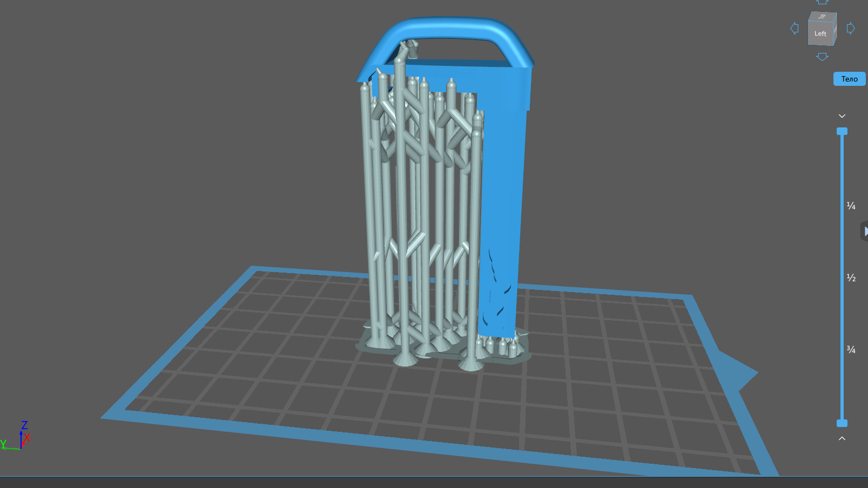
Task: Jump to the ½ mark on the slider
Action: tap(851, 277)
